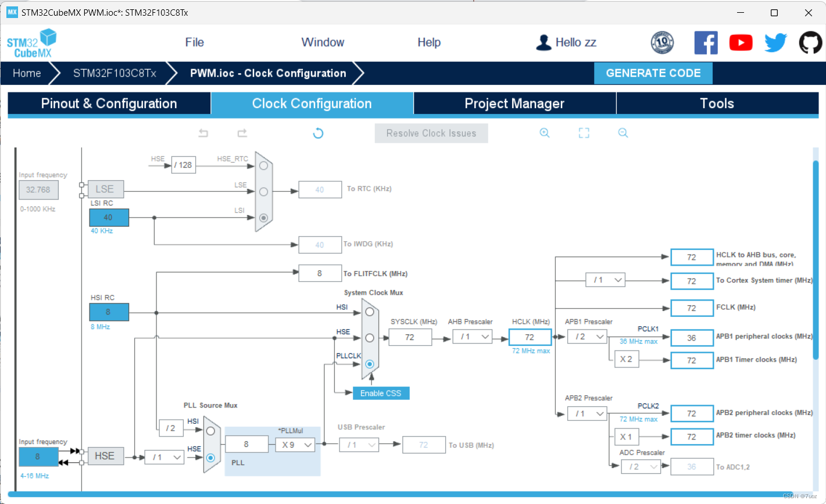Click the LSE oscillator block
The image size is (826, 504).
[x=105, y=189]
